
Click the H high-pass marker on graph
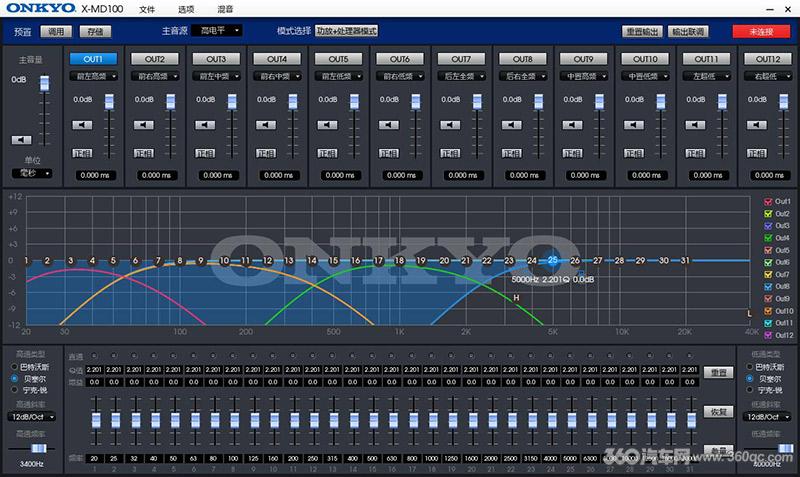point(516,297)
